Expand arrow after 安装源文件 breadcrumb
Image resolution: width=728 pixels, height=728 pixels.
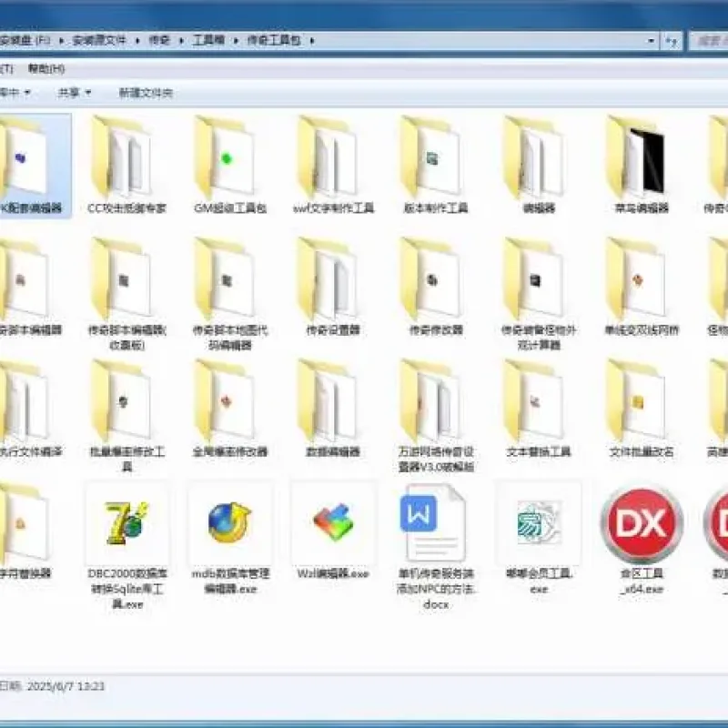coord(137,41)
